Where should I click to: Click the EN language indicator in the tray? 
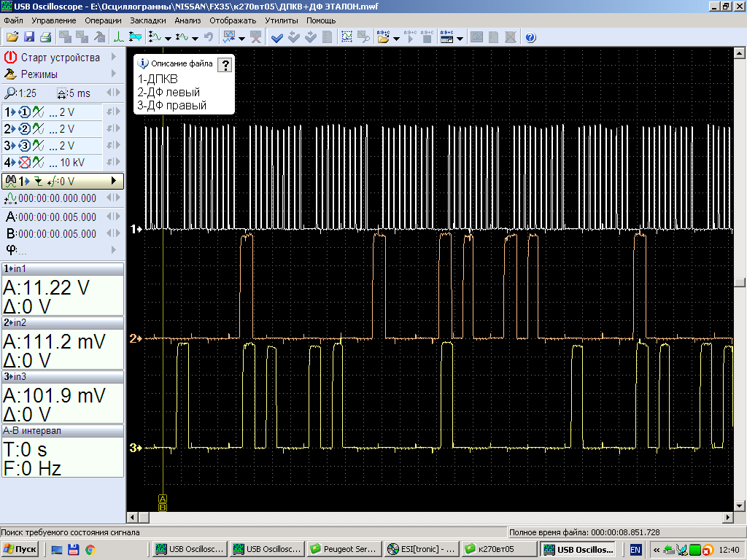[x=635, y=549]
